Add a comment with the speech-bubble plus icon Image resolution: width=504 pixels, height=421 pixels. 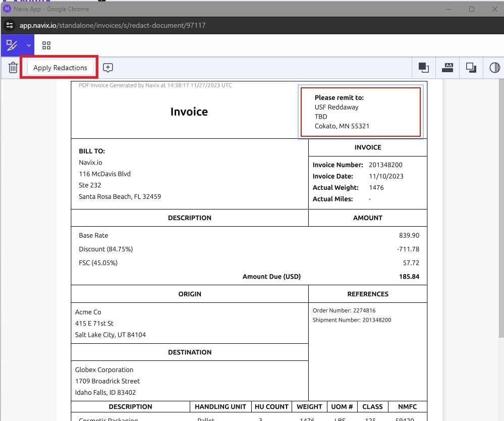[x=107, y=68]
